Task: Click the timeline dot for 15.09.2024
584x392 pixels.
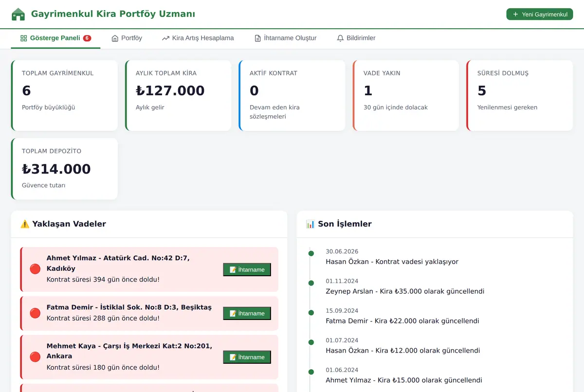Action: point(311,312)
